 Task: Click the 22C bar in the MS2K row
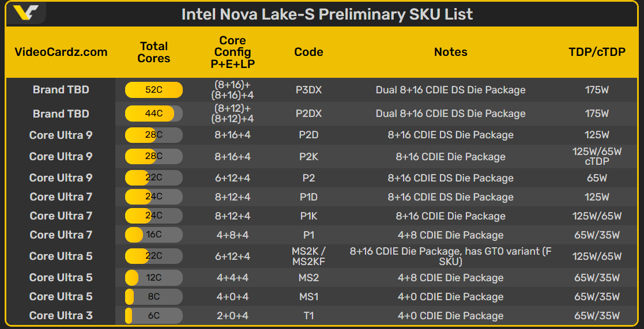coord(153,256)
